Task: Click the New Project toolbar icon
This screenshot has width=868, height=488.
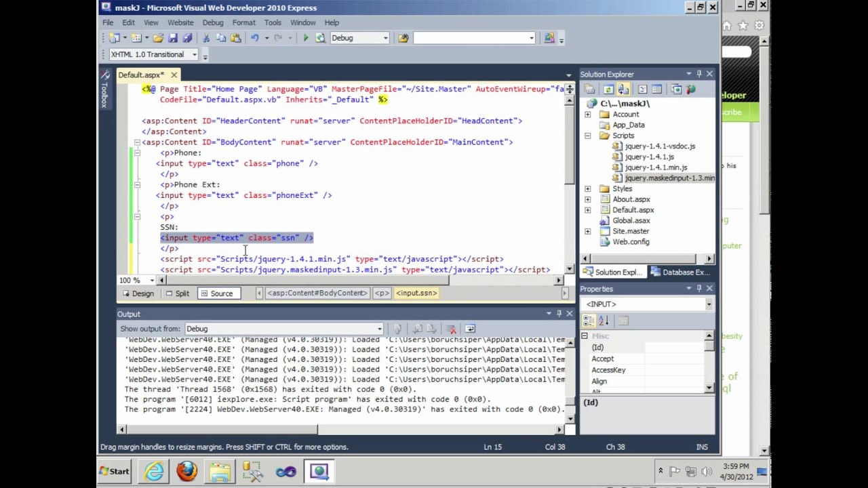Action: [x=115, y=38]
